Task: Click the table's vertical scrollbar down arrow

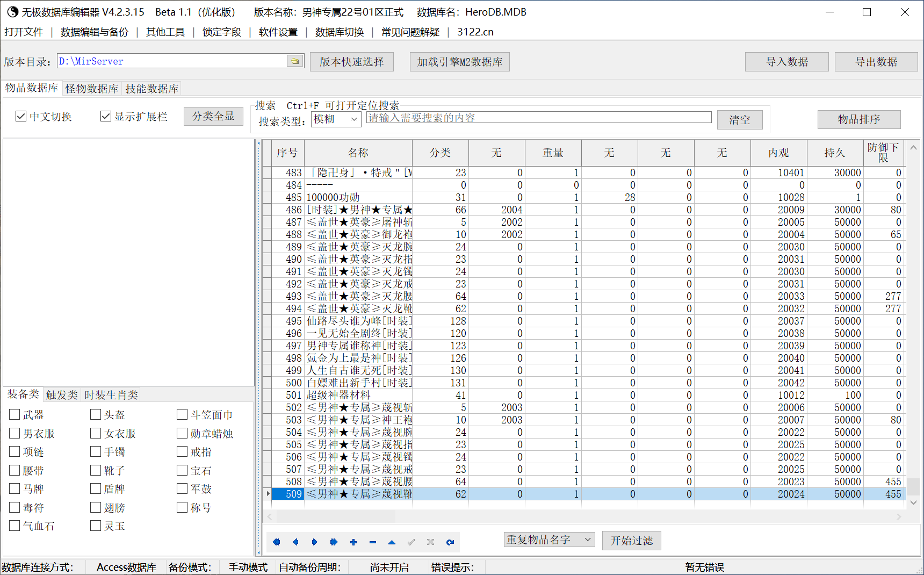Action: 914,503
